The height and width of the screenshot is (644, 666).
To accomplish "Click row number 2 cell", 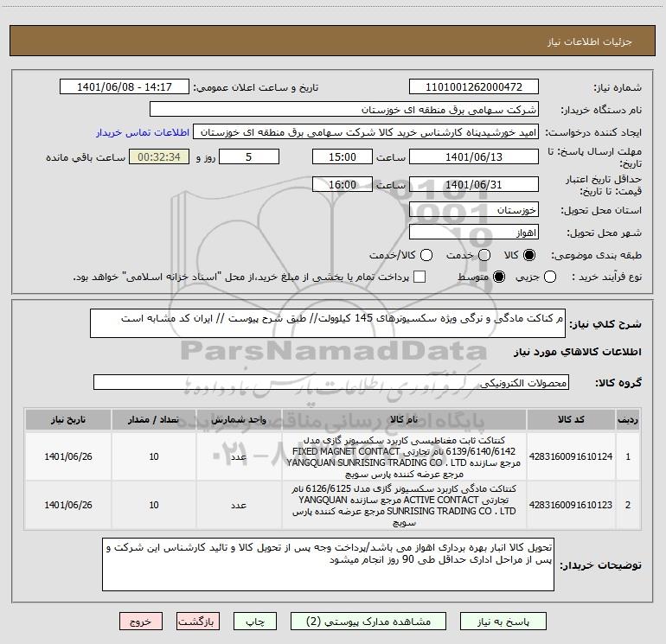I will coord(628,505).
